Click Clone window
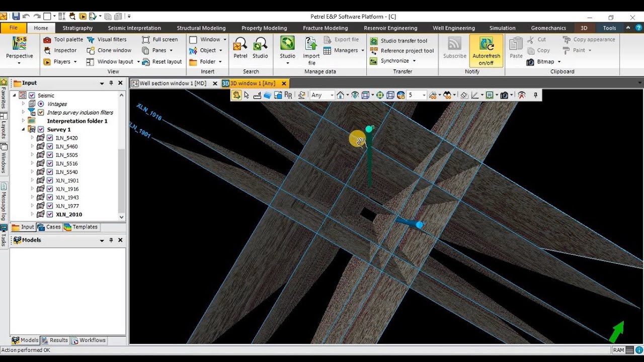Image resolution: width=644 pixels, height=362 pixels. coord(109,50)
